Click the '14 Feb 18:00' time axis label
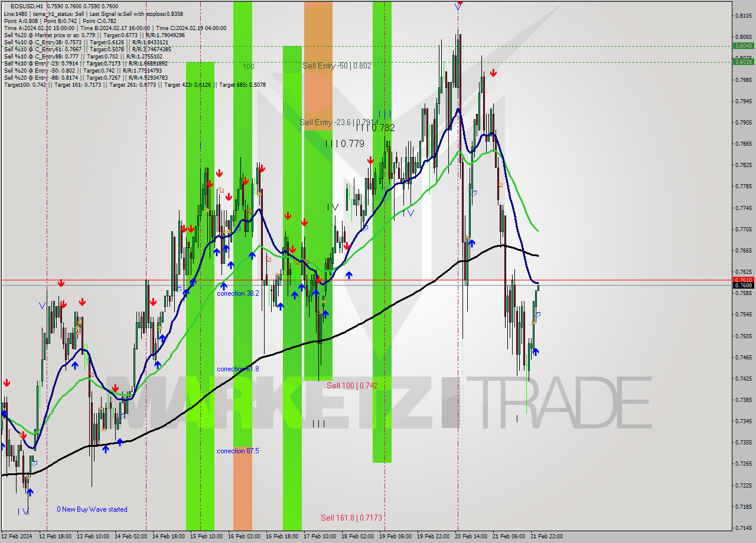The width and height of the screenshot is (756, 543). pos(168,537)
